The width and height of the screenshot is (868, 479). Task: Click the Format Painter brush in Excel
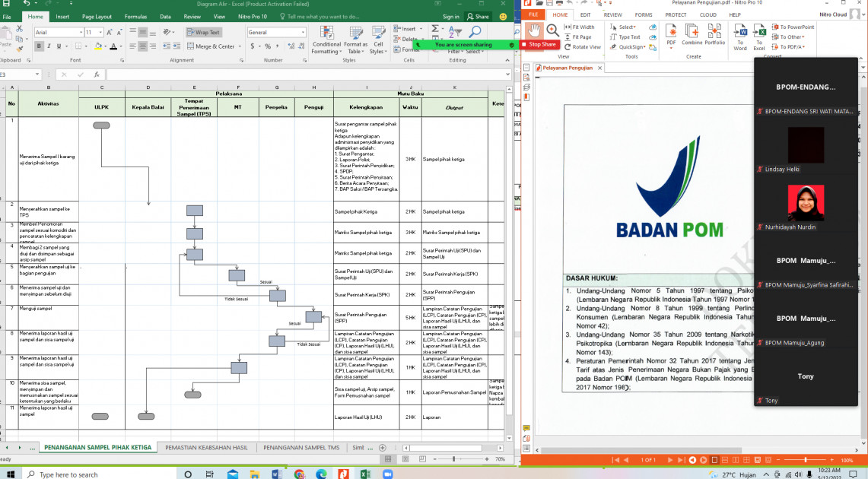pyautogui.click(x=19, y=49)
